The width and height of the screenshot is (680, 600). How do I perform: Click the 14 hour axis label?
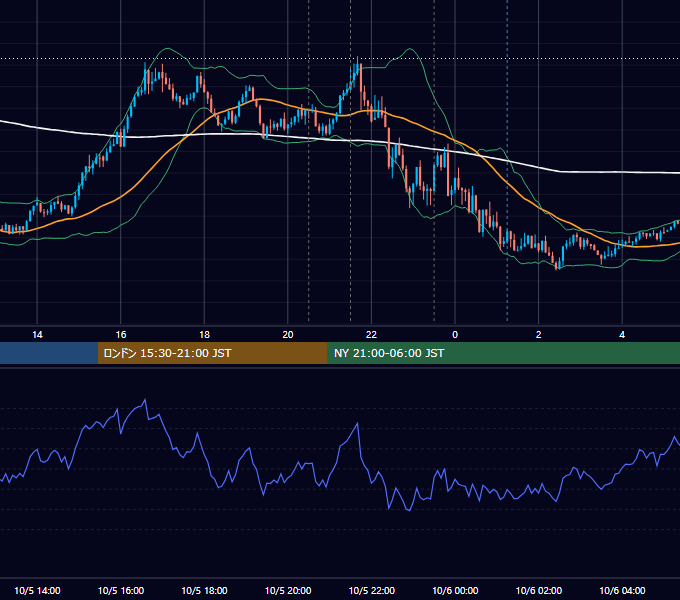(x=37, y=335)
